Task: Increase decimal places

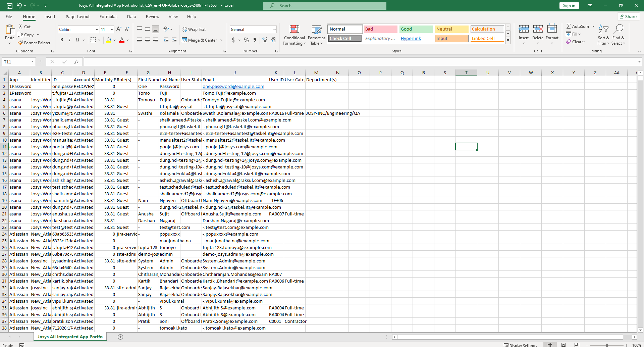Action: (265, 40)
